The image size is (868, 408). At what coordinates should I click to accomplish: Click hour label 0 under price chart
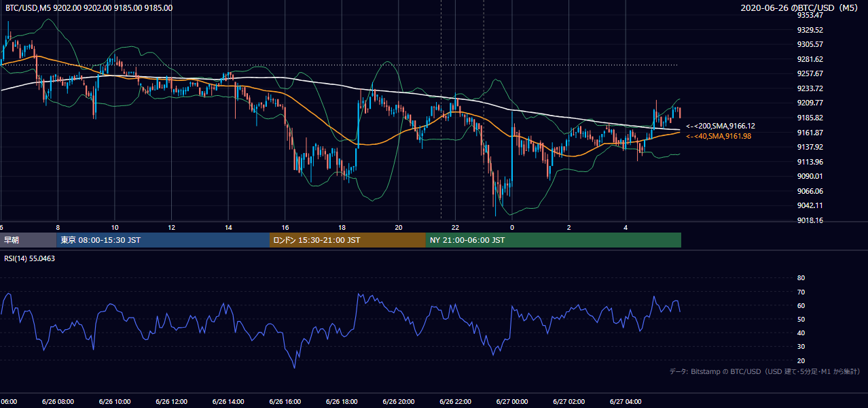click(x=512, y=227)
